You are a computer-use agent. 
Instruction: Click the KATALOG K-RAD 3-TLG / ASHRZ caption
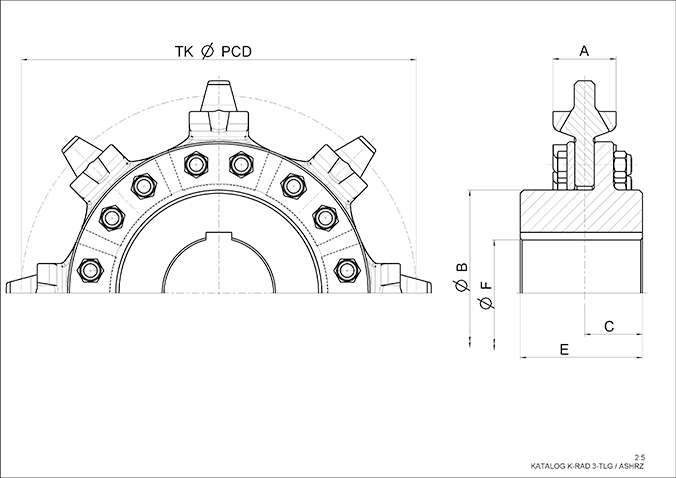(589, 465)
